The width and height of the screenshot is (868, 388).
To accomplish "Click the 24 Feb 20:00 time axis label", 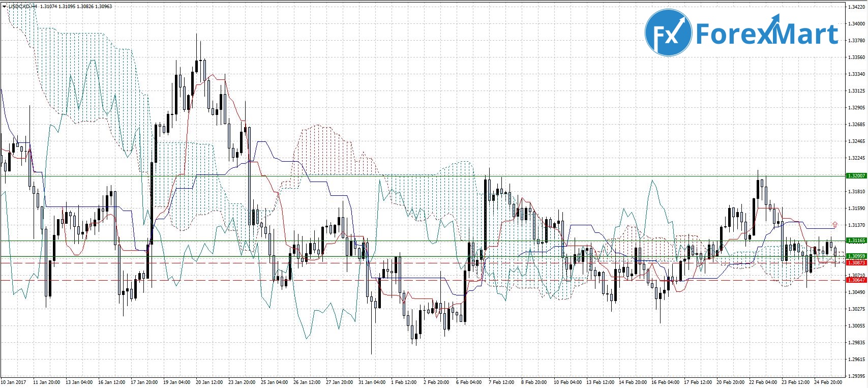I will coord(828,382).
